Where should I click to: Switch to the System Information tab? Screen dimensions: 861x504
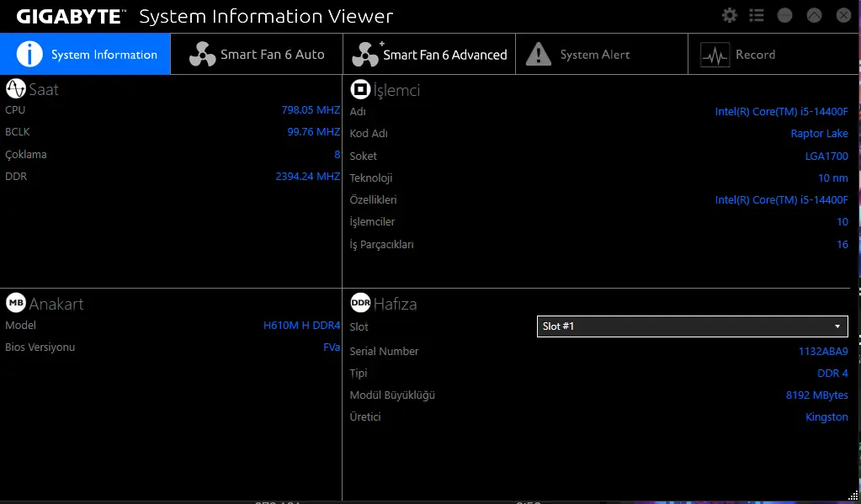[85, 54]
